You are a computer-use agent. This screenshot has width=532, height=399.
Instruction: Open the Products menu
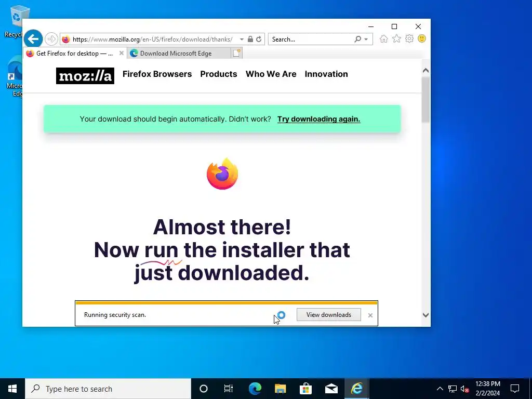coord(219,74)
